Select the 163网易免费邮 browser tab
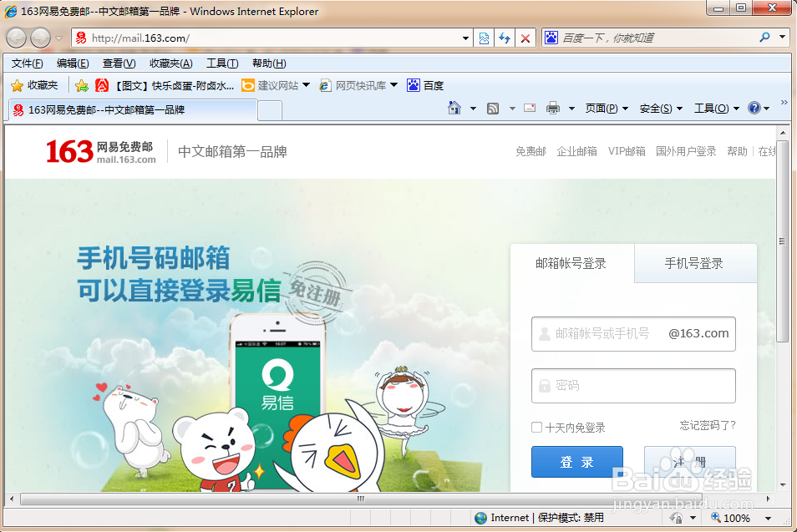The height and width of the screenshot is (532, 797). (x=133, y=109)
